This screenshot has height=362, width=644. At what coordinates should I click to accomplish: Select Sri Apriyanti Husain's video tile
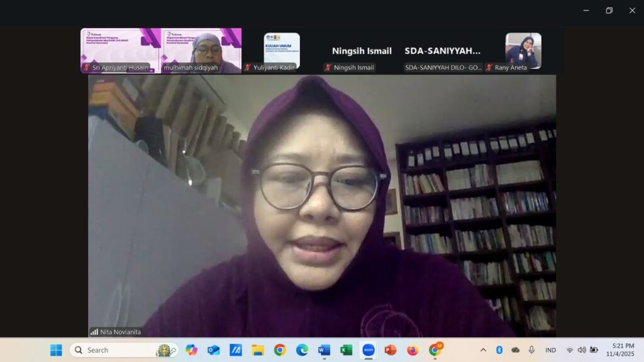(121, 50)
